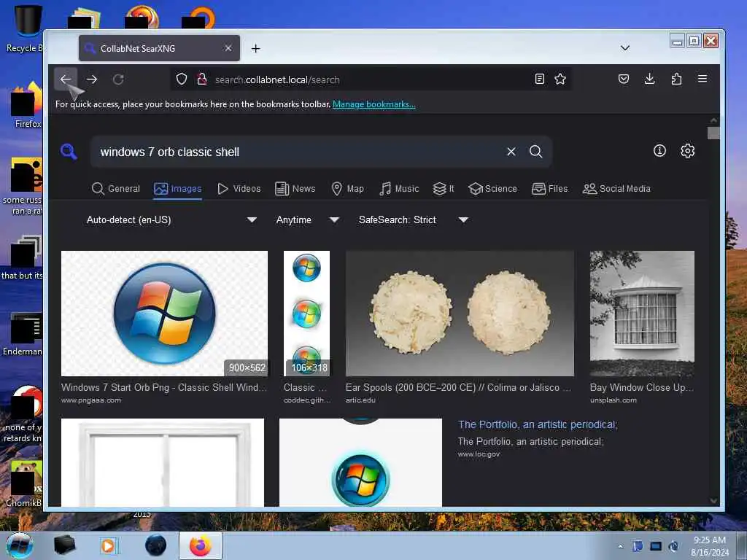Switch to the General search tab
Viewport: 747px width, 560px height.
point(116,189)
